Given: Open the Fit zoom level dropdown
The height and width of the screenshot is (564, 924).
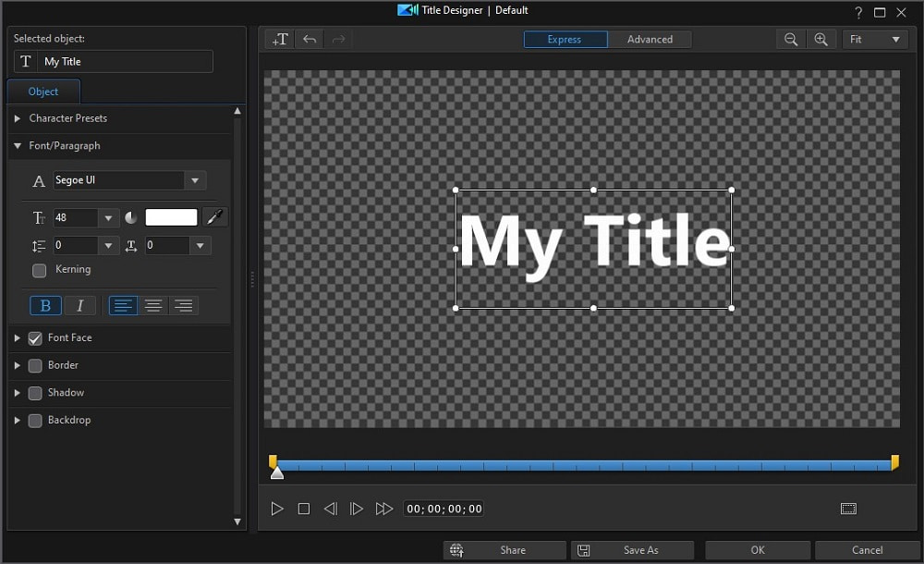Looking at the screenshot, I should pyautogui.click(x=874, y=39).
